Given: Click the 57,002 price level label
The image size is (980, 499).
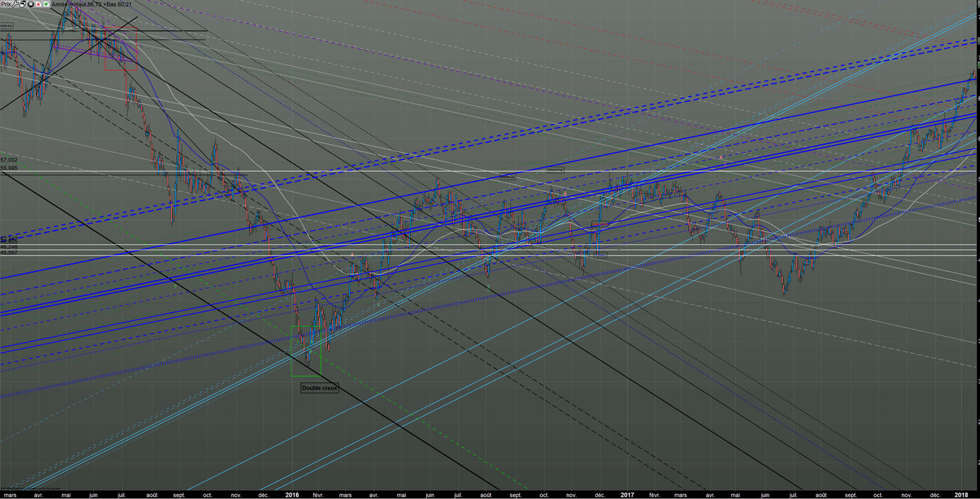Looking at the screenshot, I should click(x=9, y=160).
